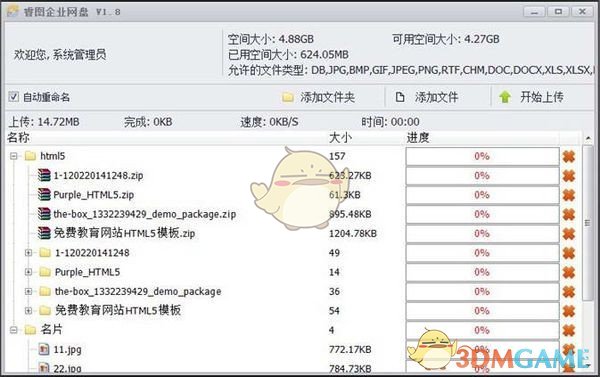Screen dimensions: 600x377
Task: Click the 772.17KB size cell
Action: [350, 349]
